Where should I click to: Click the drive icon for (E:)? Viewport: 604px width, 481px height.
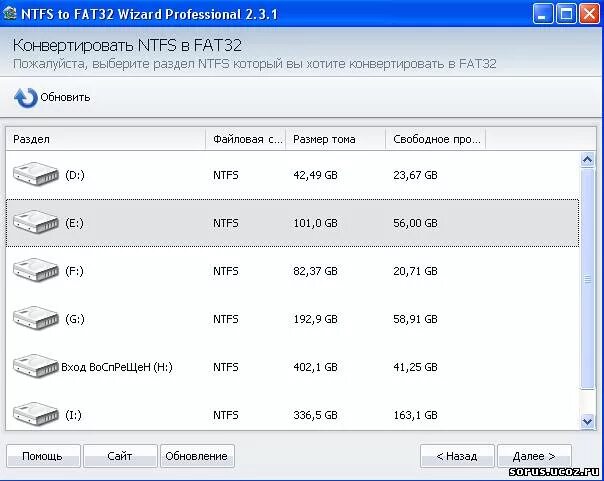point(35,222)
